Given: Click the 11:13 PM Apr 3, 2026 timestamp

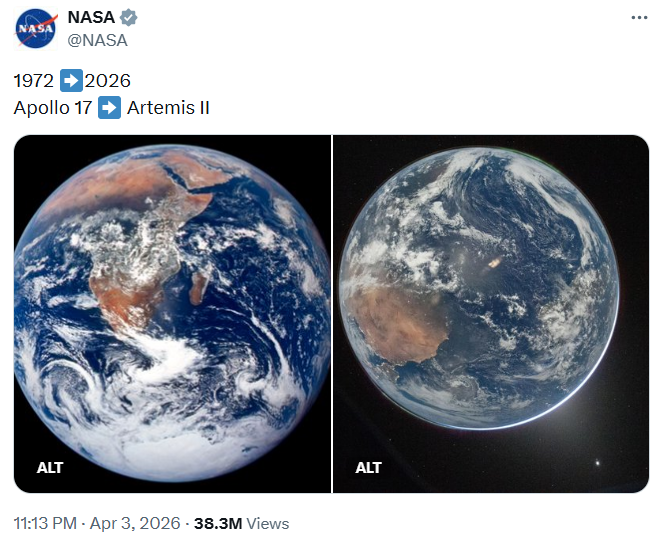Looking at the screenshot, I should click(x=97, y=523).
